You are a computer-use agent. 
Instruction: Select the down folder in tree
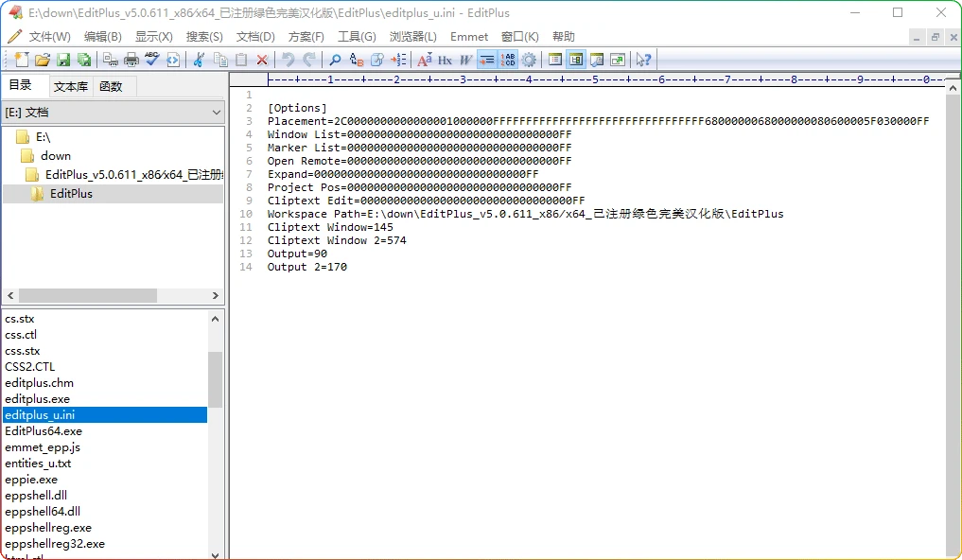(55, 156)
